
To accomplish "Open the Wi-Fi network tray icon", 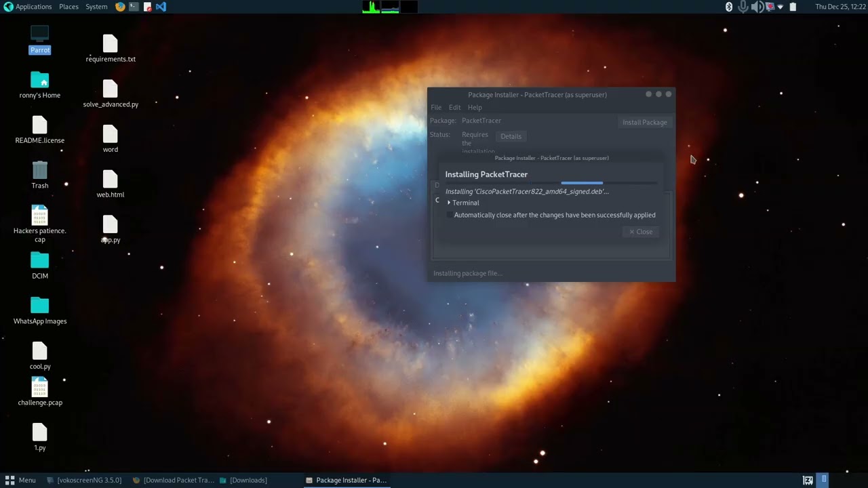I will click(781, 7).
